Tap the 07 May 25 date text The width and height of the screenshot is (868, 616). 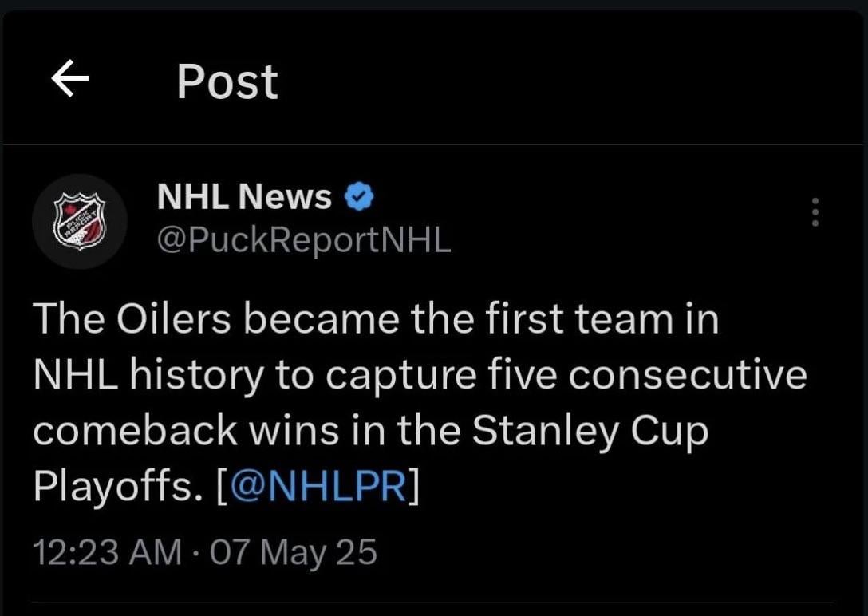coord(291,551)
